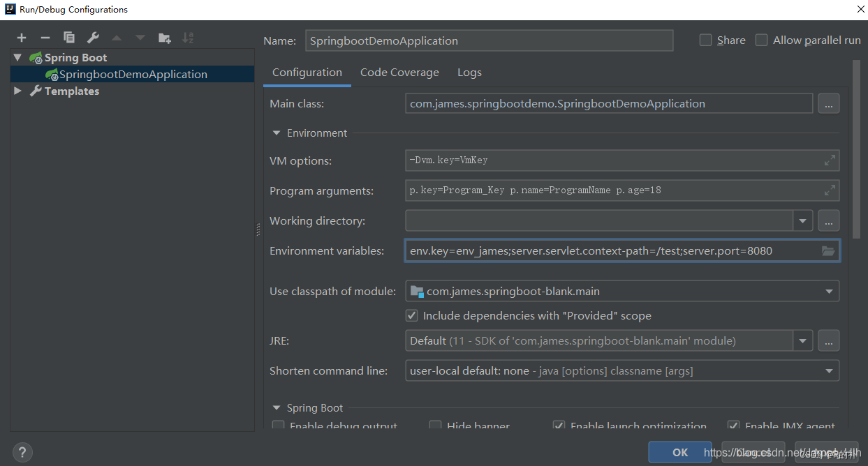Confirm settings with the OK button

point(679,452)
